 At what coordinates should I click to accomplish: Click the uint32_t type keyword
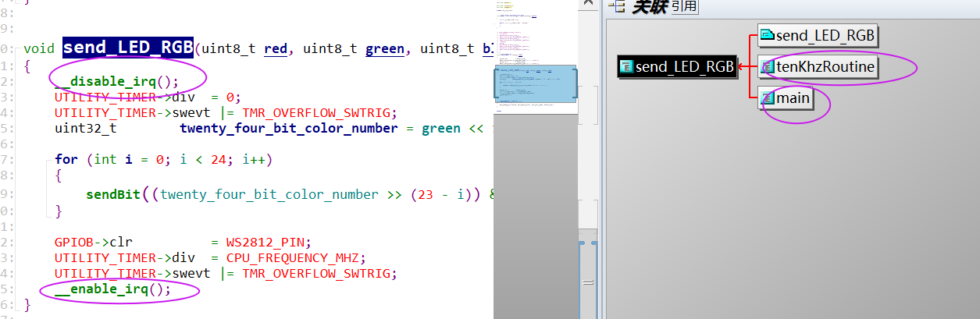click(x=86, y=129)
